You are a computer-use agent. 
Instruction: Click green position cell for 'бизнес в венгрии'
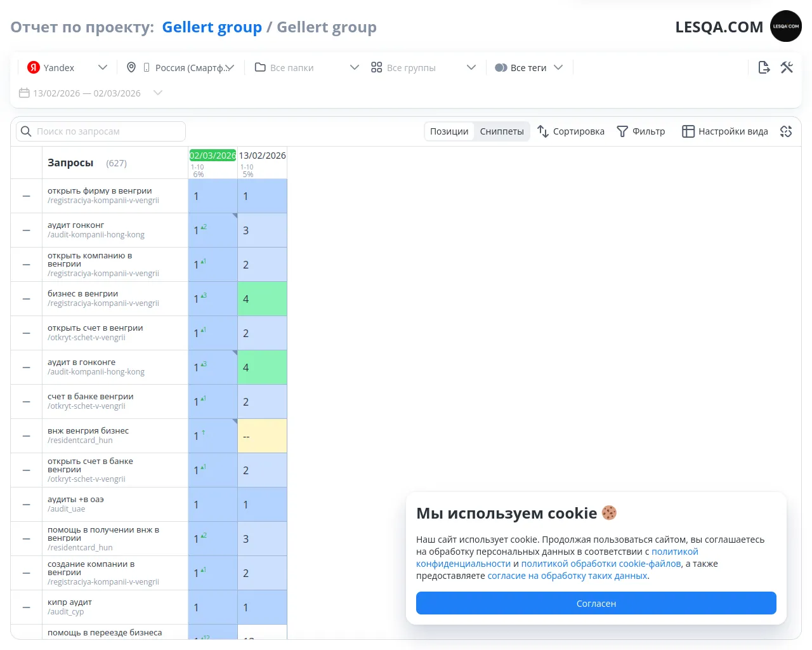click(x=262, y=299)
